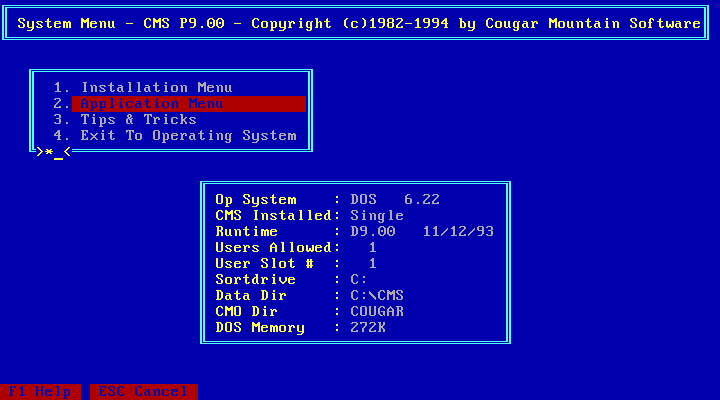Click the DOS Memory value 272K
This screenshot has height=400, width=720.
[x=368, y=327]
